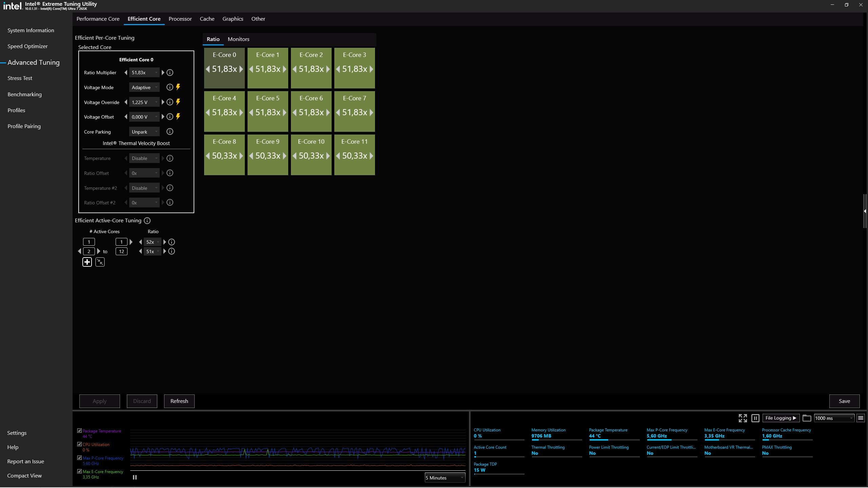Disable the Max E-Core Frequency graph checkbox
Image resolution: width=868 pixels, height=488 pixels.
(x=79, y=471)
